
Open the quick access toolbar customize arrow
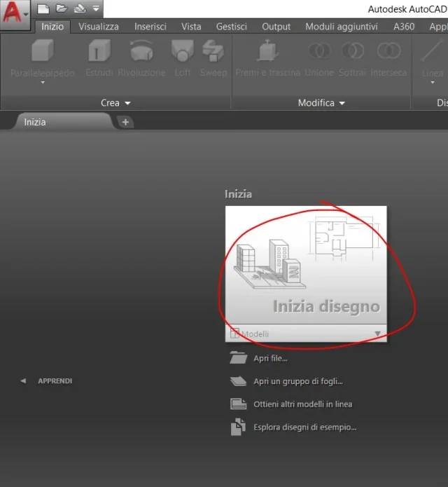pos(96,9)
